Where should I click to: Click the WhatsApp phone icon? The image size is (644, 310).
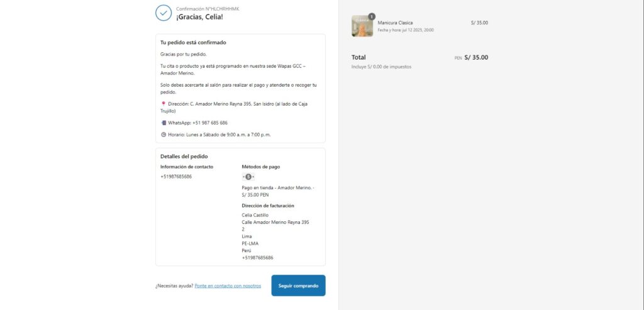164,123
